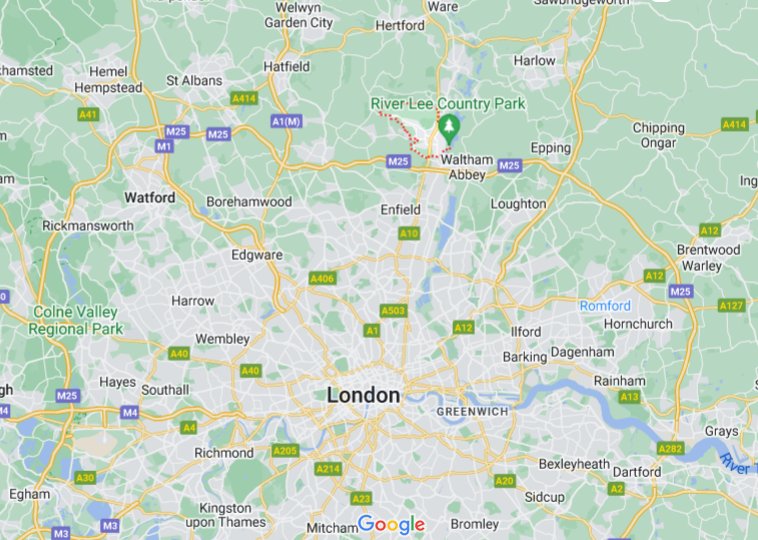Click the GREENWICH district label
Viewport: 758px width, 540px height.
pos(472,412)
